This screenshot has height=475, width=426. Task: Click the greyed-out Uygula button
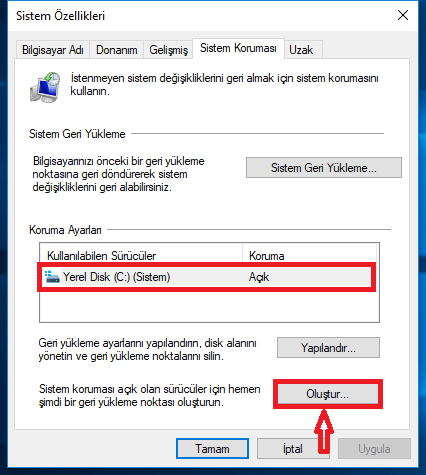(374, 449)
